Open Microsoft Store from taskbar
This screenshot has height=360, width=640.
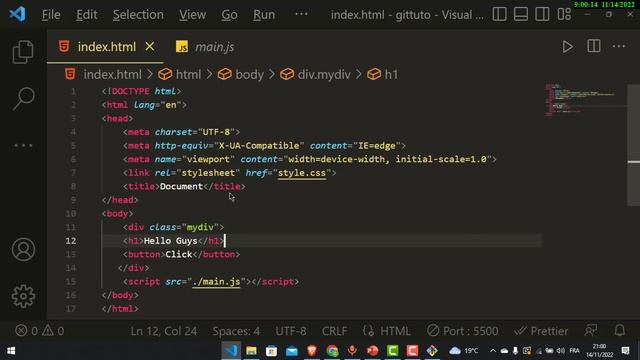point(271,351)
